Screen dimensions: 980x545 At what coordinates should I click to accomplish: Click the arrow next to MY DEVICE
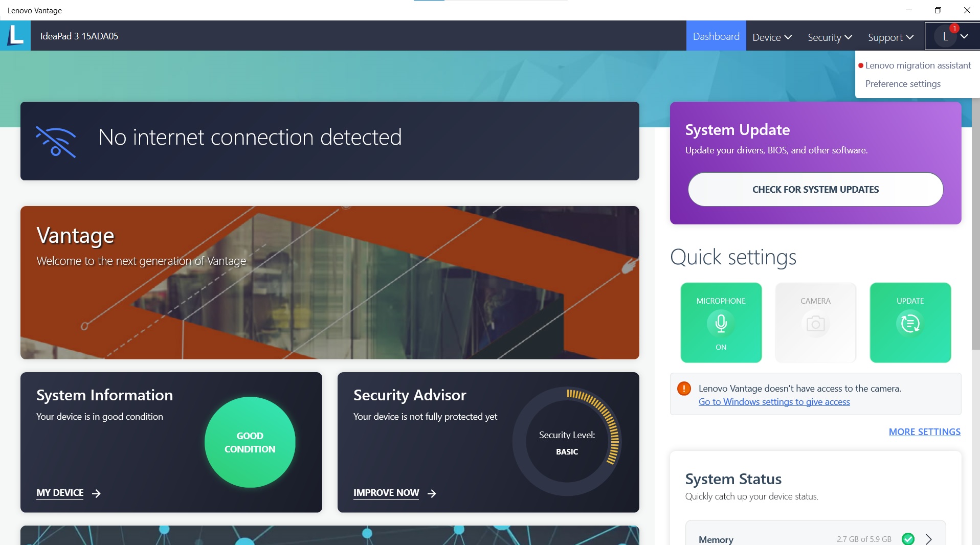[x=96, y=493]
